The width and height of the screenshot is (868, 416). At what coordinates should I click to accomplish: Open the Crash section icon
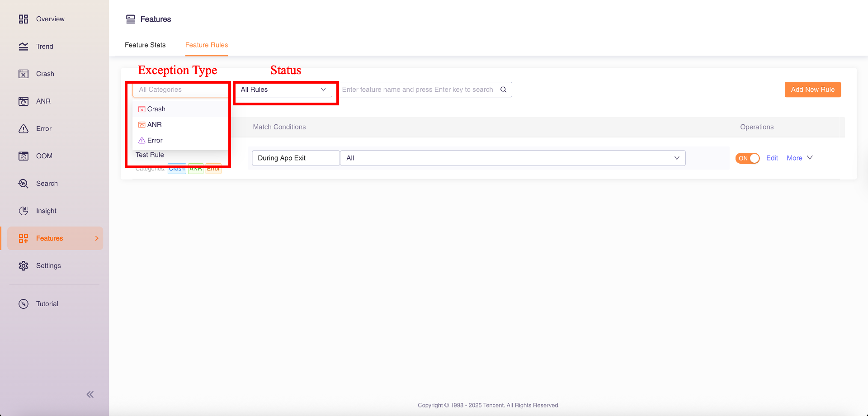(x=24, y=74)
